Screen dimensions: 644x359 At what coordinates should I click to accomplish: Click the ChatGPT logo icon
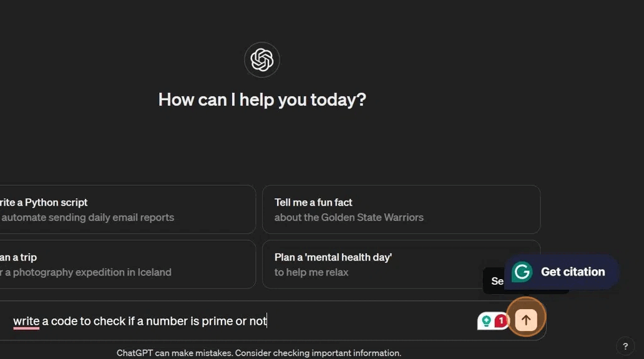[x=262, y=60]
